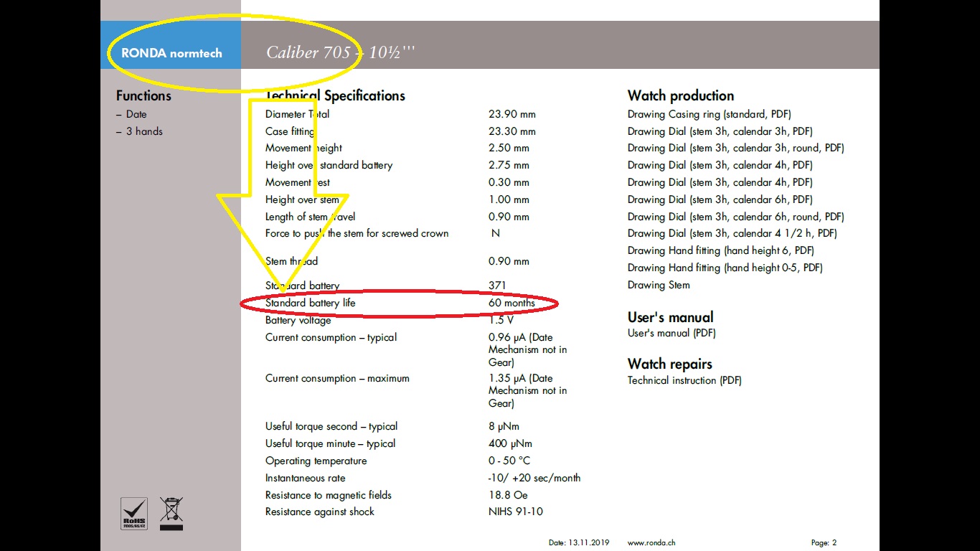Open Drawing Dial stem 3h calendar 3h round PDF
The width and height of the screenshot is (980, 551).
coord(735,148)
